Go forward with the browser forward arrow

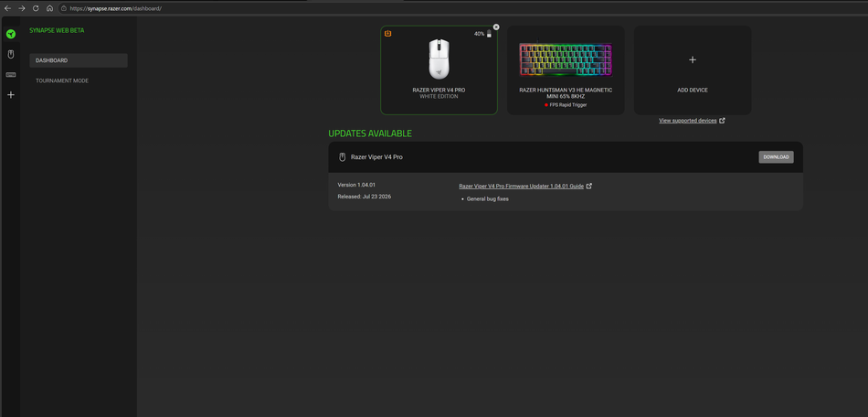coord(22,8)
